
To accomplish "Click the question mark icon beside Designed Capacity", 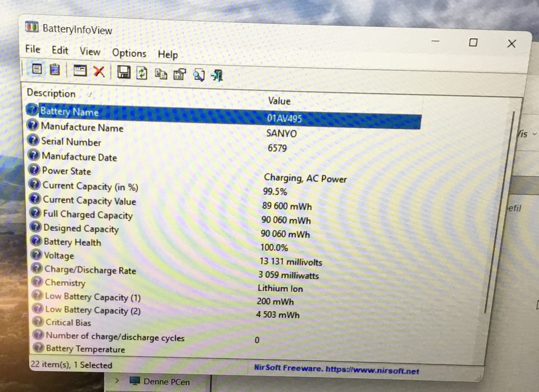I will click(35, 227).
